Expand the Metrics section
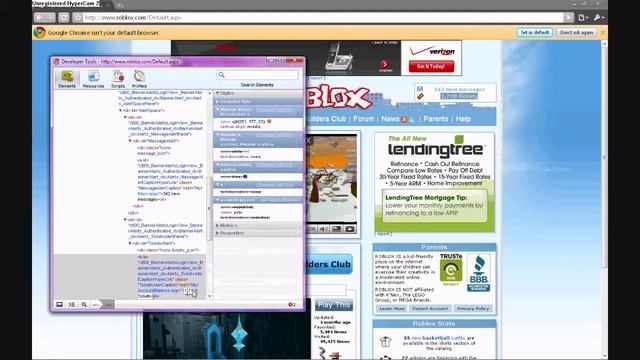Image resolution: width=640 pixels, height=360 pixels. click(x=218, y=225)
